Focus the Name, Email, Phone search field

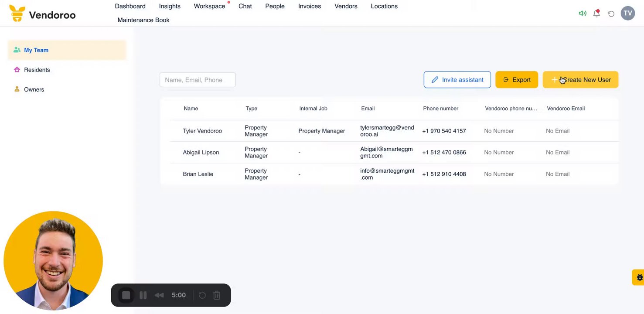pos(198,80)
